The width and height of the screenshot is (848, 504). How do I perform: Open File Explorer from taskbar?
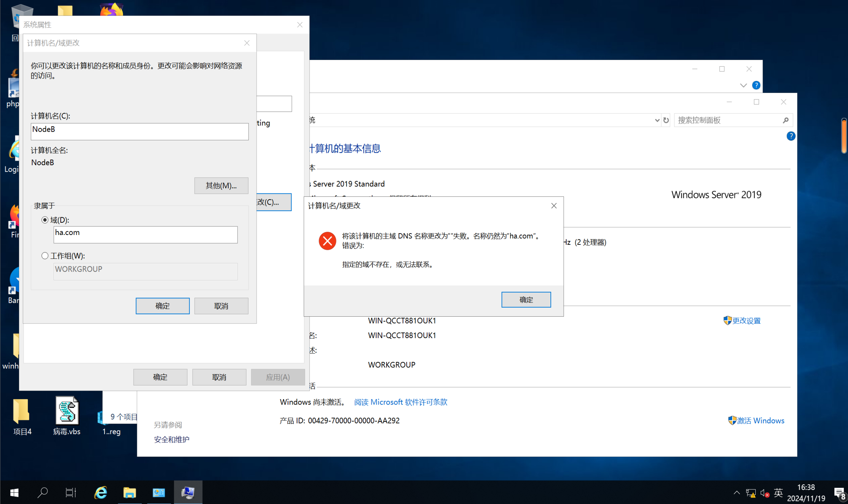pos(130,492)
